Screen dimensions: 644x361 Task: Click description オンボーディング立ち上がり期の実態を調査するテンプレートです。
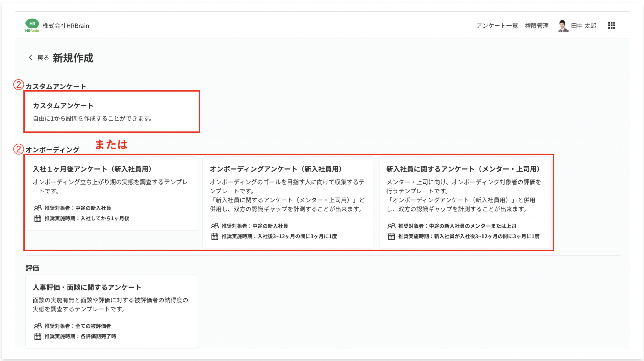pos(110,187)
